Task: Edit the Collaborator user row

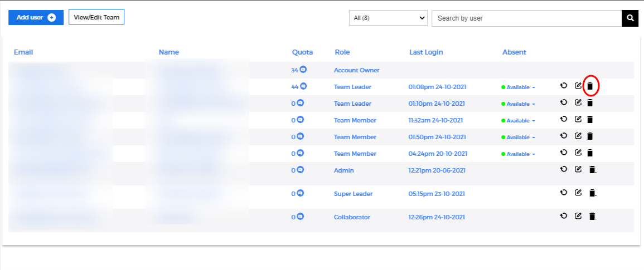Action: (x=578, y=216)
